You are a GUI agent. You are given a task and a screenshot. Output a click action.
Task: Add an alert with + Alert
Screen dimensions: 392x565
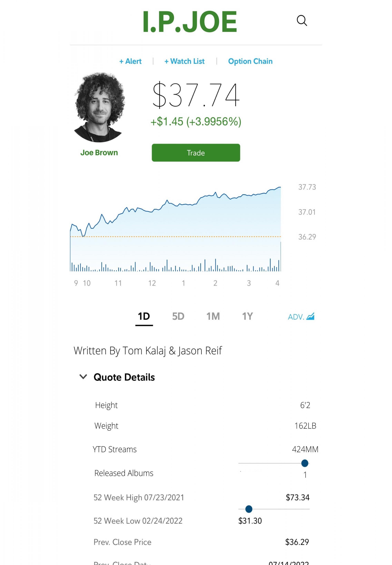(130, 61)
